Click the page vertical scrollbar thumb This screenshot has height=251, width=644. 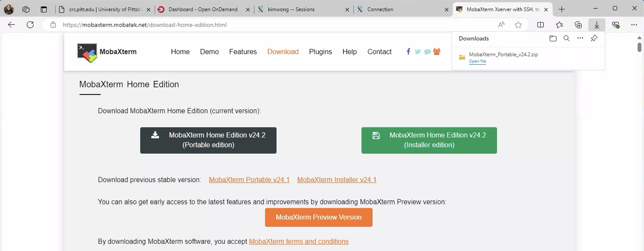[639, 47]
